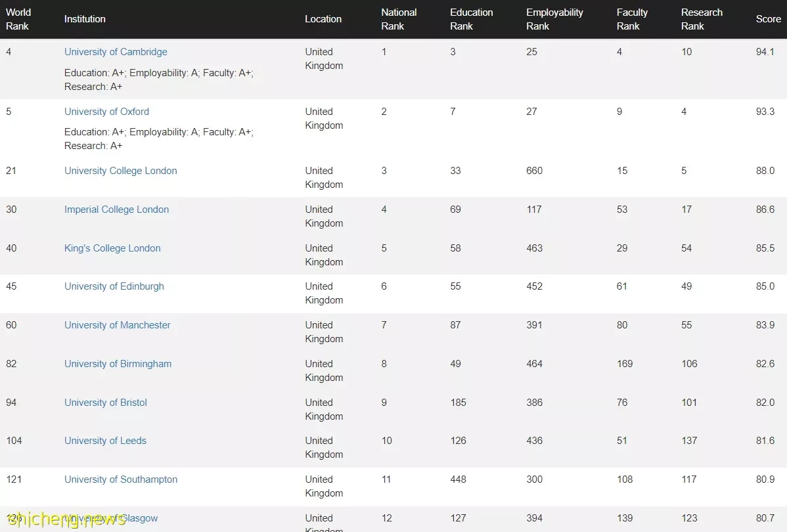The width and height of the screenshot is (787, 532).
Task: Select Bristol's score 82.0
Action: coord(765,402)
